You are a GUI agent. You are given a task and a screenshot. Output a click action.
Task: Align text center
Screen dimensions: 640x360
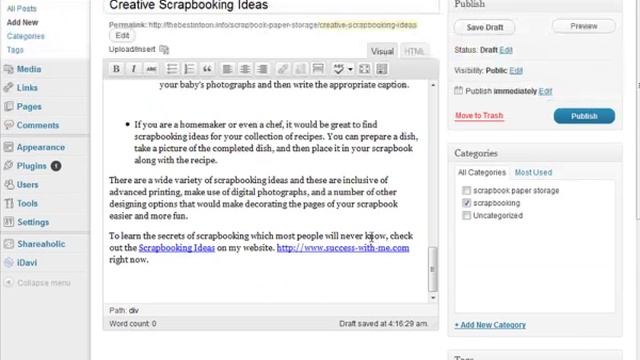pyautogui.click(x=245, y=69)
